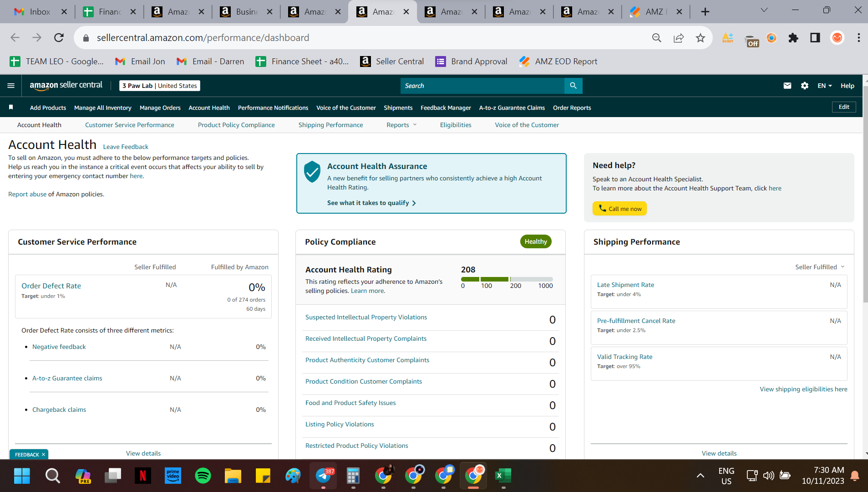The height and width of the screenshot is (492, 868).
Task: Open a new browser tab
Action: point(705,12)
